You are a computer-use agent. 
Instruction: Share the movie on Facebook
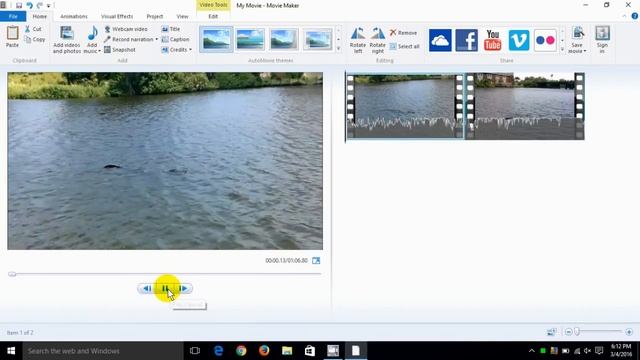(x=467, y=40)
